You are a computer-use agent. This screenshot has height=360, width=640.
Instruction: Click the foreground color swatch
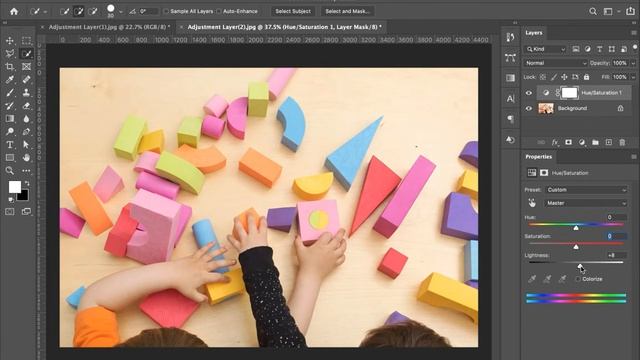15,187
